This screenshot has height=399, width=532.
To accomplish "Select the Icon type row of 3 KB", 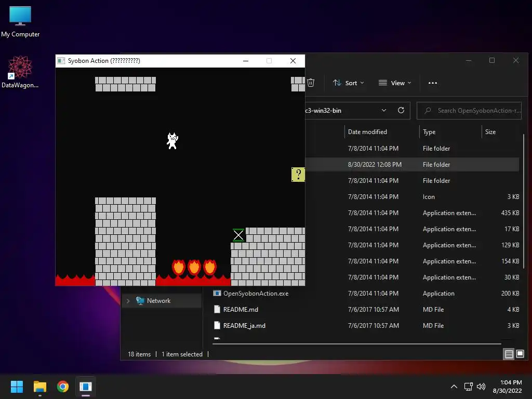I will coord(412,197).
